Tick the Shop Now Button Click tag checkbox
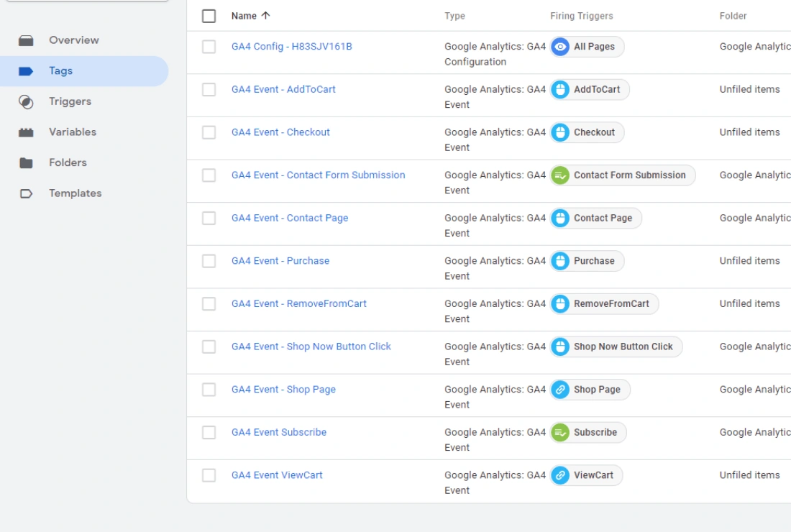 pos(209,347)
